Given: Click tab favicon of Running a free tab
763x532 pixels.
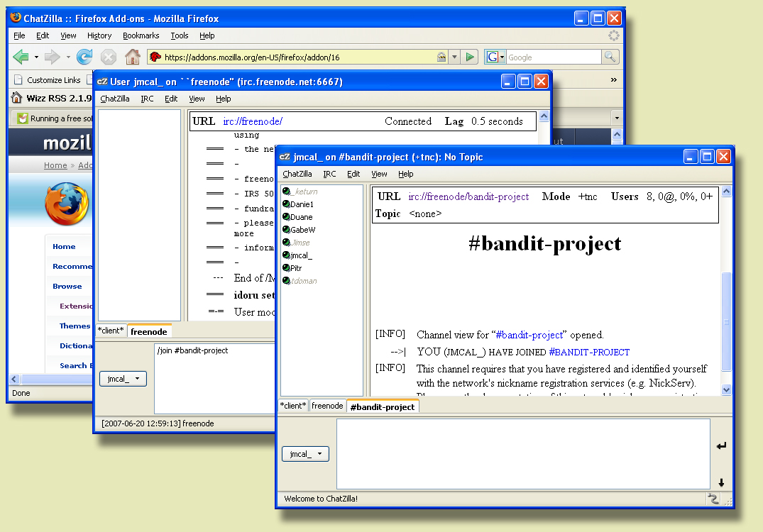Looking at the screenshot, I should click(23, 118).
